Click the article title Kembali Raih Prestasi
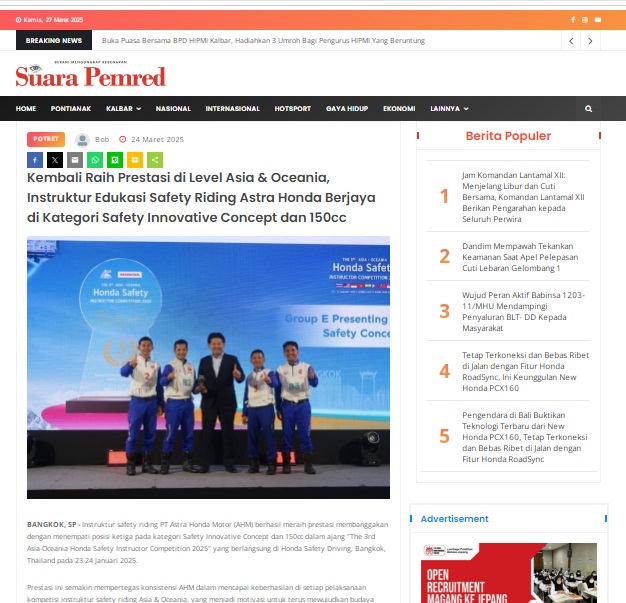The height and width of the screenshot is (603, 626). [x=201, y=198]
